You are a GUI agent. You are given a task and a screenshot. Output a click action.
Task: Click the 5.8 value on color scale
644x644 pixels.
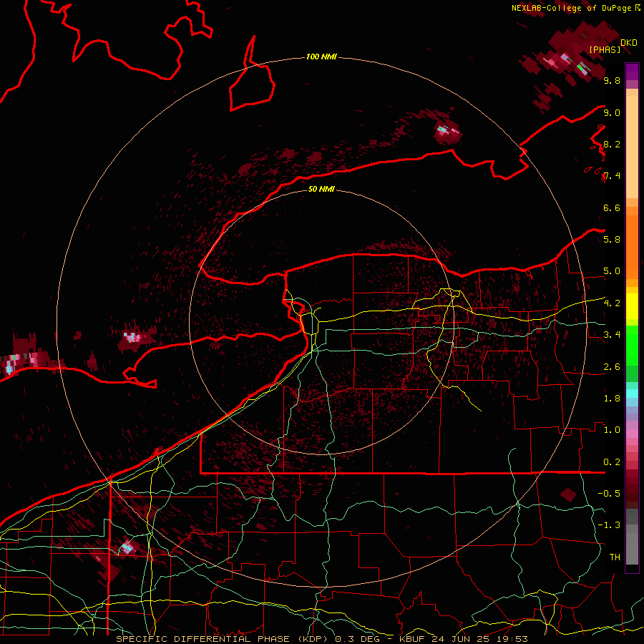[x=612, y=239]
